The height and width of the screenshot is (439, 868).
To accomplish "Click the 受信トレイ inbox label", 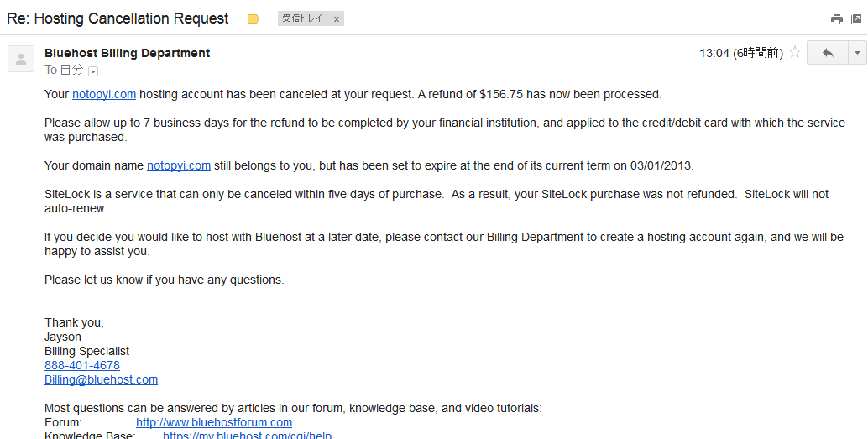I will (x=302, y=18).
